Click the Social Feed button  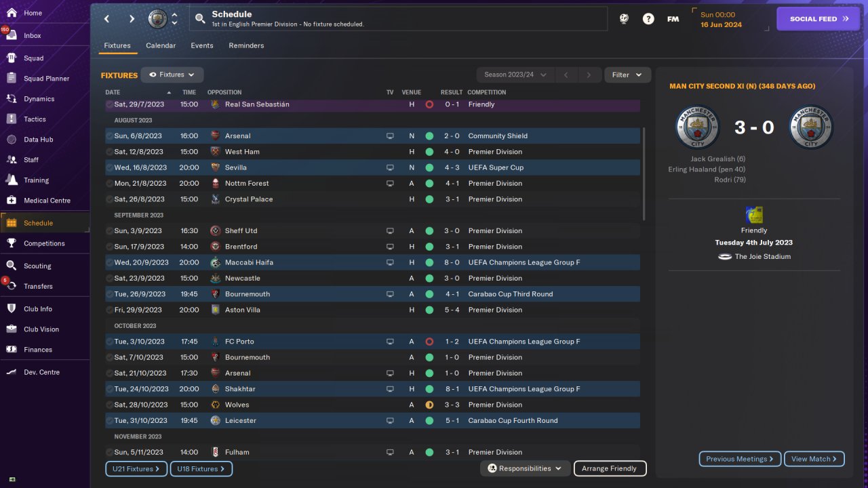tap(818, 19)
